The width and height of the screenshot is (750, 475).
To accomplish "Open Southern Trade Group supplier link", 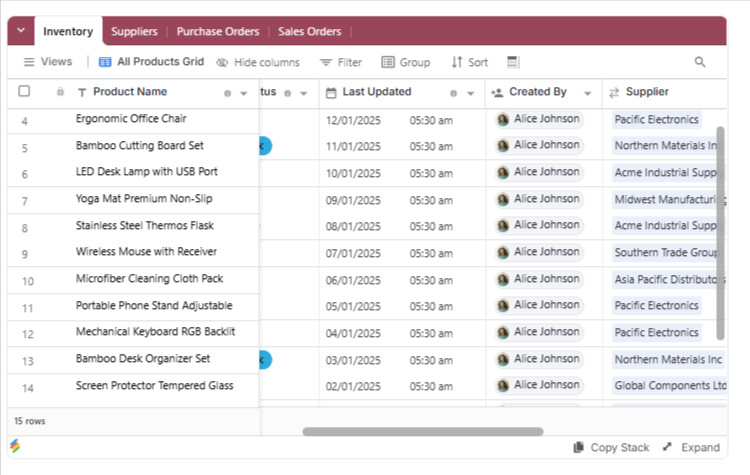I will coord(666,253).
